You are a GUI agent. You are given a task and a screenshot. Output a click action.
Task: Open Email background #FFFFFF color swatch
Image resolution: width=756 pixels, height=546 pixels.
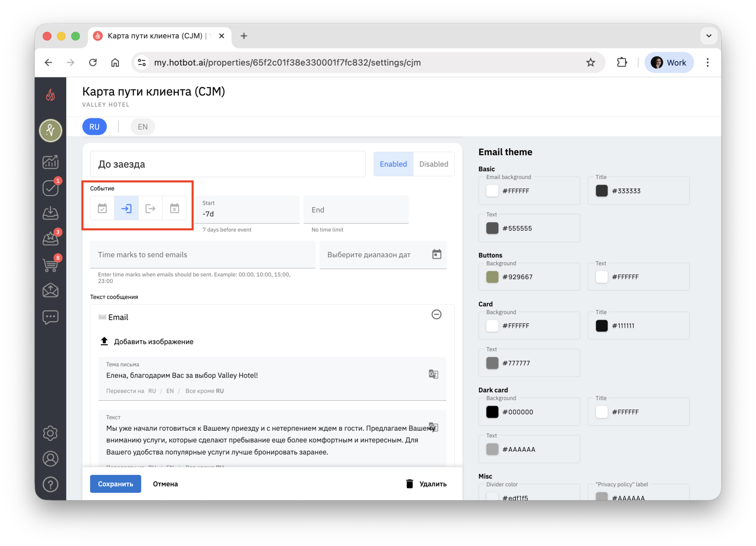point(492,191)
